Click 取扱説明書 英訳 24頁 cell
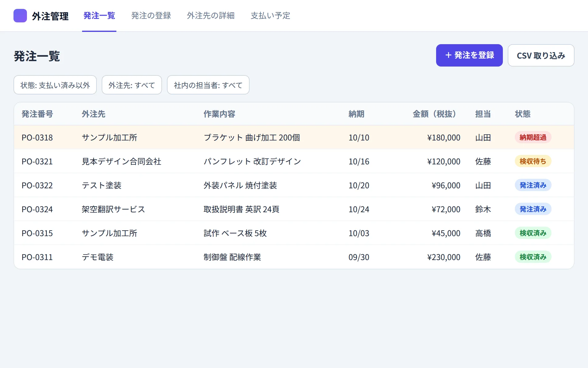 point(241,209)
